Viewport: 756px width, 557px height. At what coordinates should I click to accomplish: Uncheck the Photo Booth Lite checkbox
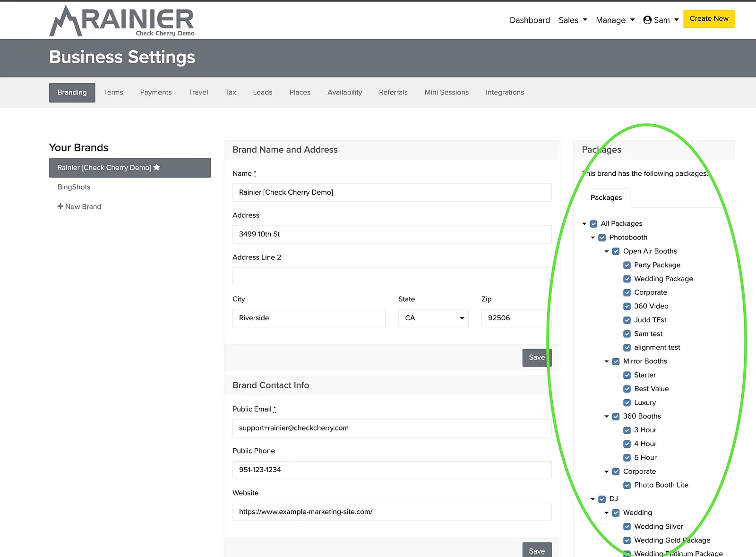coord(627,485)
